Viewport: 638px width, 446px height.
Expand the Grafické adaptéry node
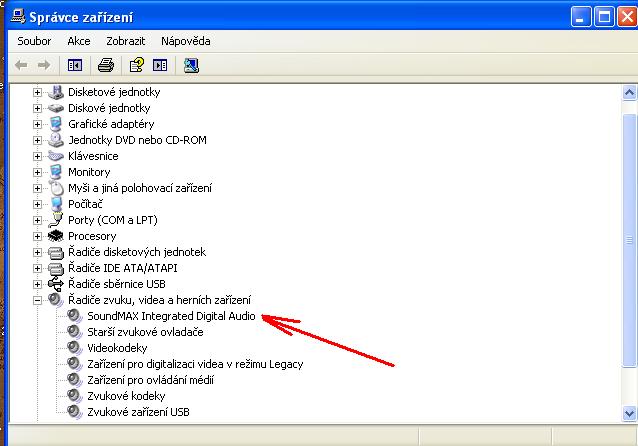click(37, 124)
